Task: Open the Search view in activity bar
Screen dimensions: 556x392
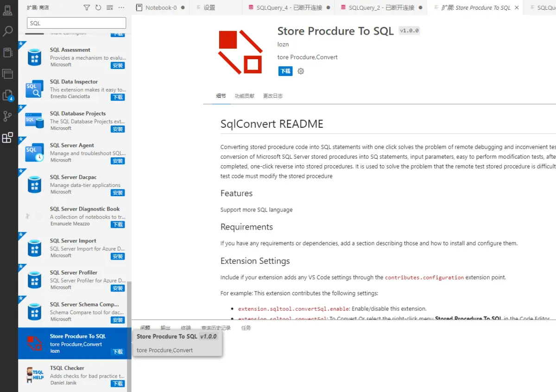Action: click(x=8, y=31)
